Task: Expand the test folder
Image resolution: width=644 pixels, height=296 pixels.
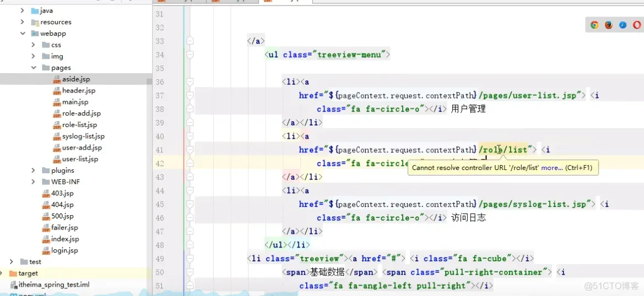Action: [12, 262]
